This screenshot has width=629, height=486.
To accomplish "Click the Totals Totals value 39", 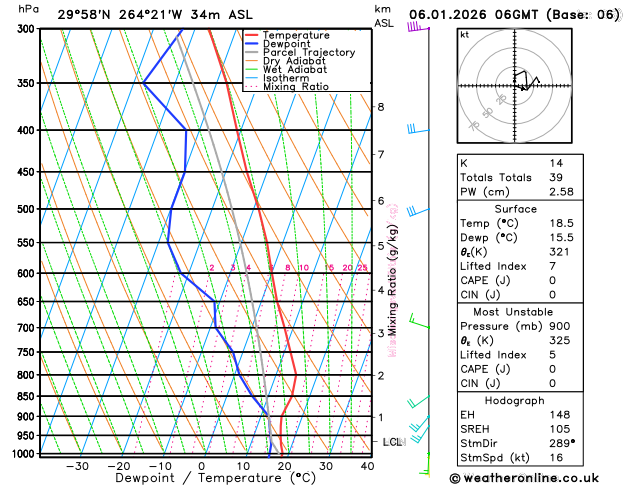I will 556,177.
